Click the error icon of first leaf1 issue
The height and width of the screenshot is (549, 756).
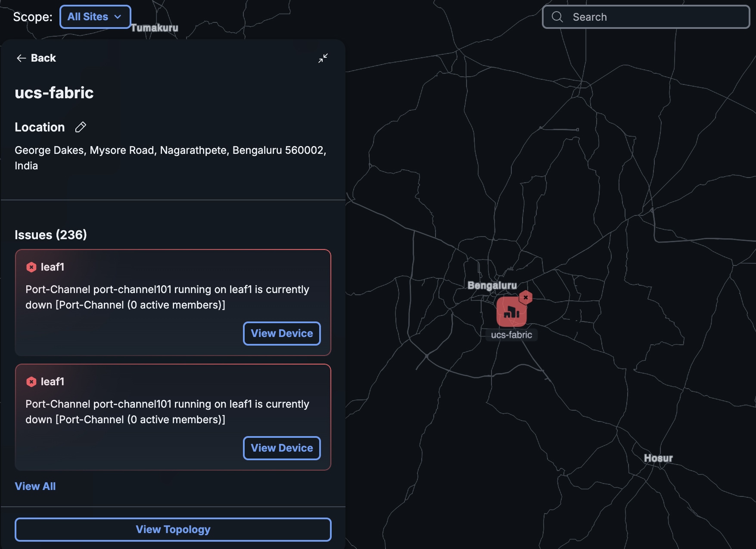(31, 267)
